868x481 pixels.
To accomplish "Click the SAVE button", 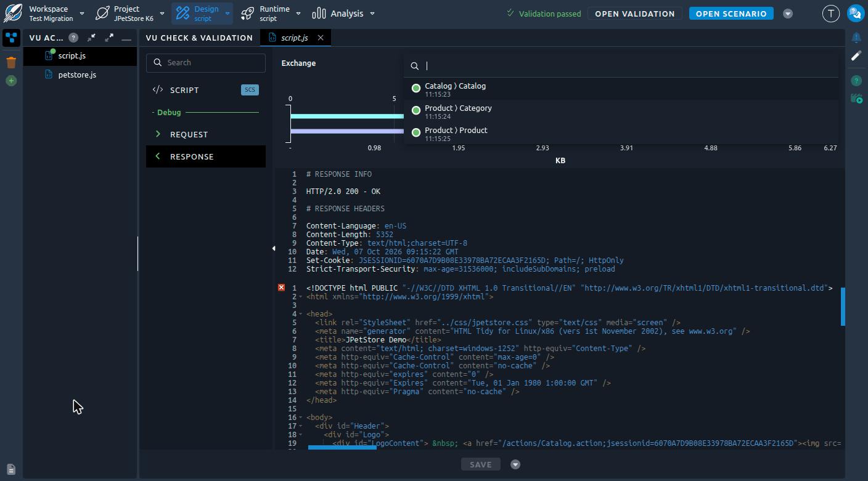I will pyautogui.click(x=480, y=464).
